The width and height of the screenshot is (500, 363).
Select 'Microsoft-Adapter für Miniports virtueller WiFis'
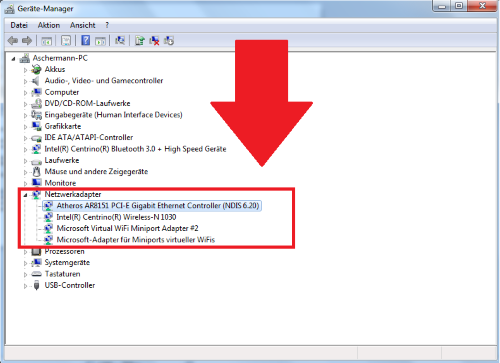pos(136,240)
